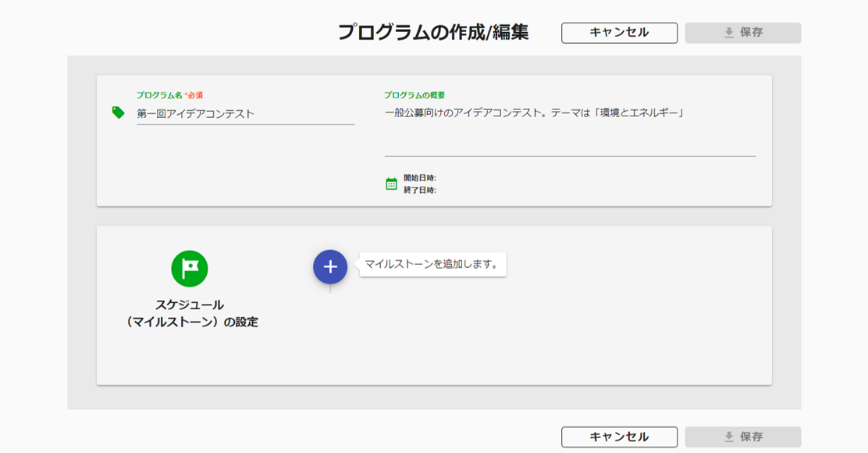868x453 pixels.
Task: Click the bottom キャンセル button
Action: tap(619, 437)
